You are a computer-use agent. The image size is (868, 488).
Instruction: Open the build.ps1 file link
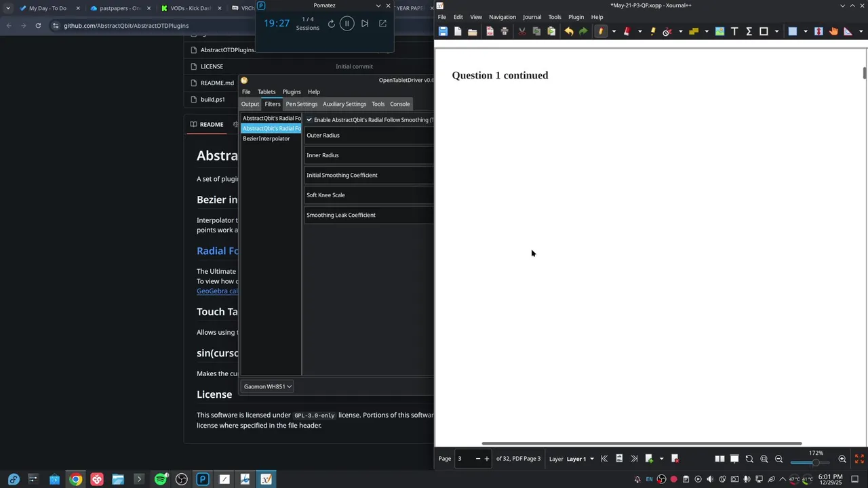coord(213,99)
